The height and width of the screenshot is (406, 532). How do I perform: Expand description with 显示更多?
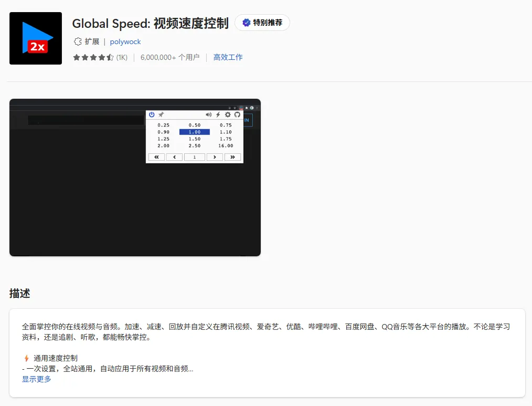37,379
